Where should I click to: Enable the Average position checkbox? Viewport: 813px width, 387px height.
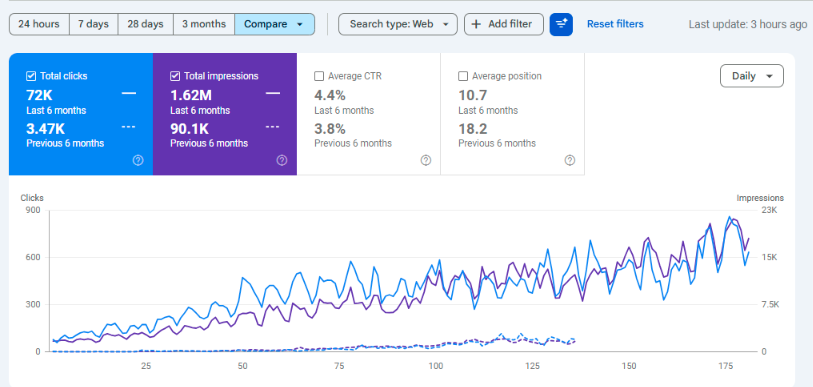point(462,76)
